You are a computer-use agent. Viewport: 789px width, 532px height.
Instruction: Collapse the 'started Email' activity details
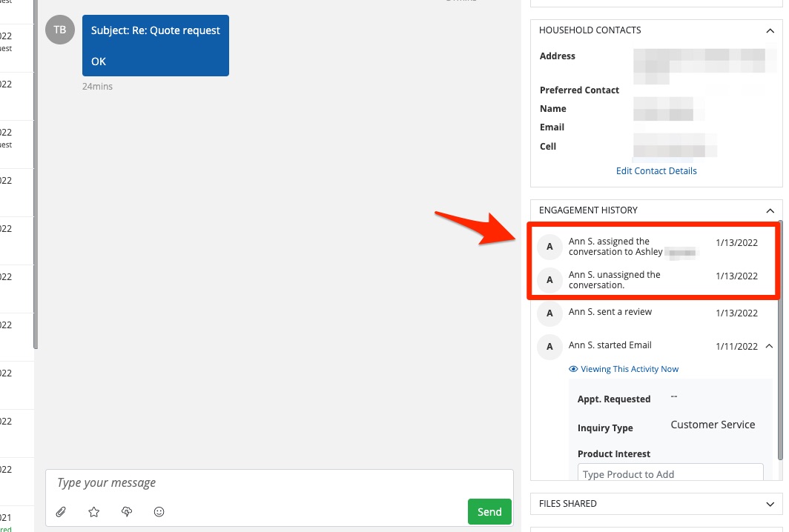[769, 346]
